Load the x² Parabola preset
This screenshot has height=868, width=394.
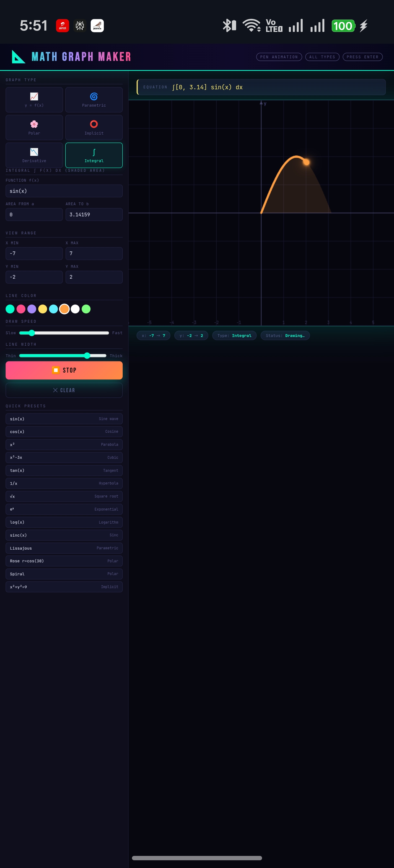64,445
